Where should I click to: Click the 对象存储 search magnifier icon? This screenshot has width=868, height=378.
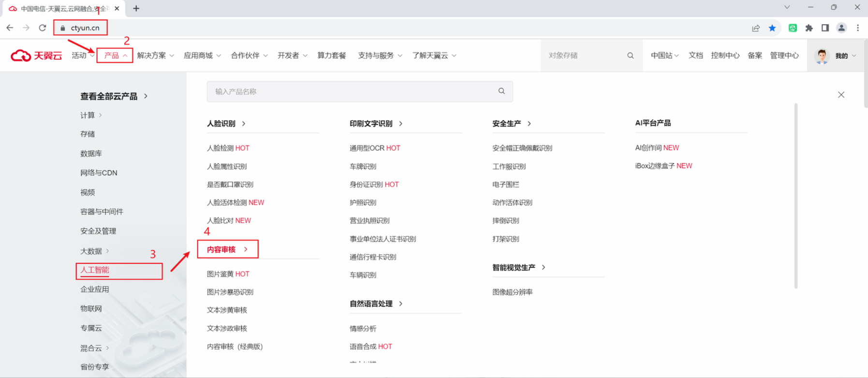[x=631, y=56]
